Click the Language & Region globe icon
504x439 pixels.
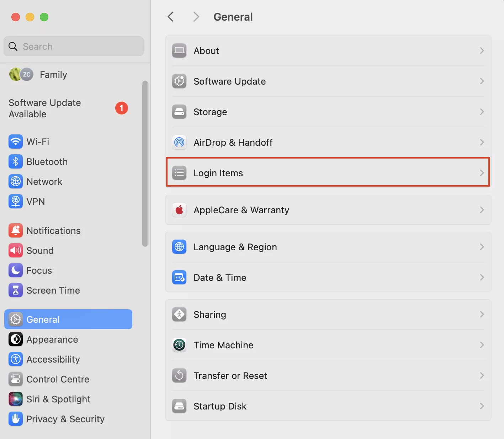(x=179, y=247)
